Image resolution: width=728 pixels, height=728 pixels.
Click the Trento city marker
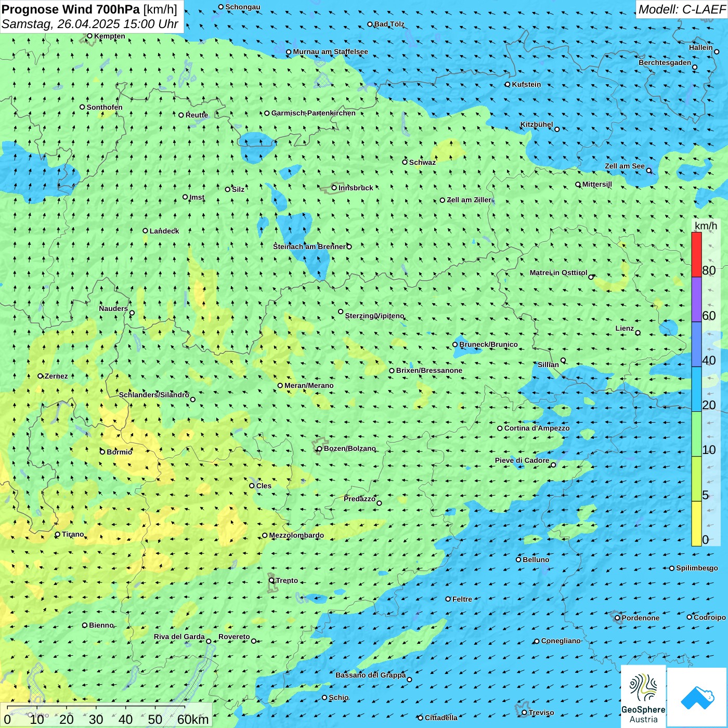[271, 580]
